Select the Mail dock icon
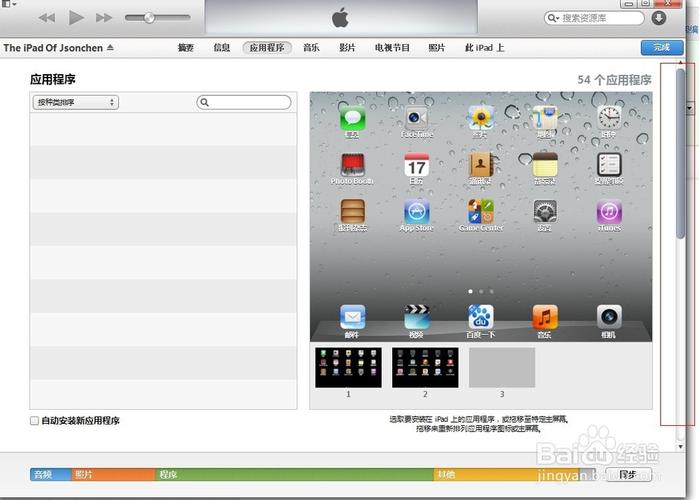 click(353, 317)
